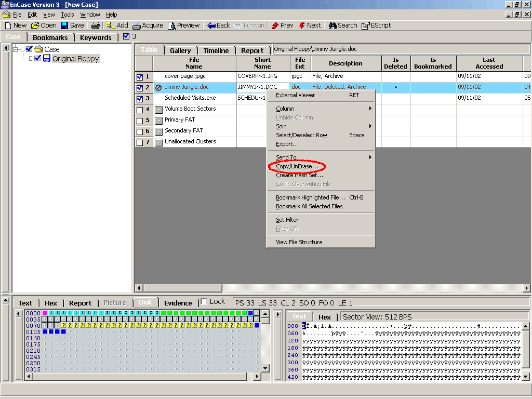Jump to previous item with Prev
This screenshot has height=399, width=532.
(275, 25)
